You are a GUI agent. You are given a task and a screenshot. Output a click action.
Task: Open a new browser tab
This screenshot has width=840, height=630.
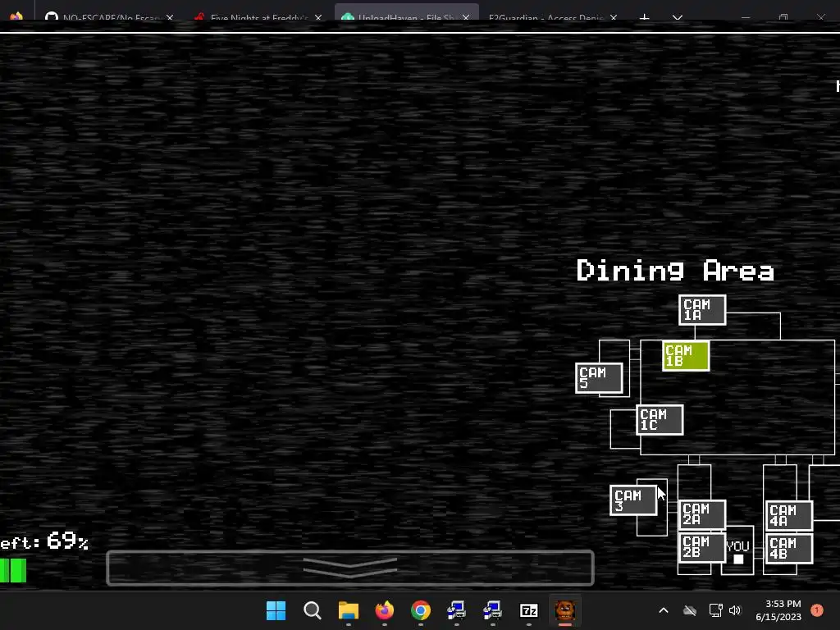pos(645,18)
